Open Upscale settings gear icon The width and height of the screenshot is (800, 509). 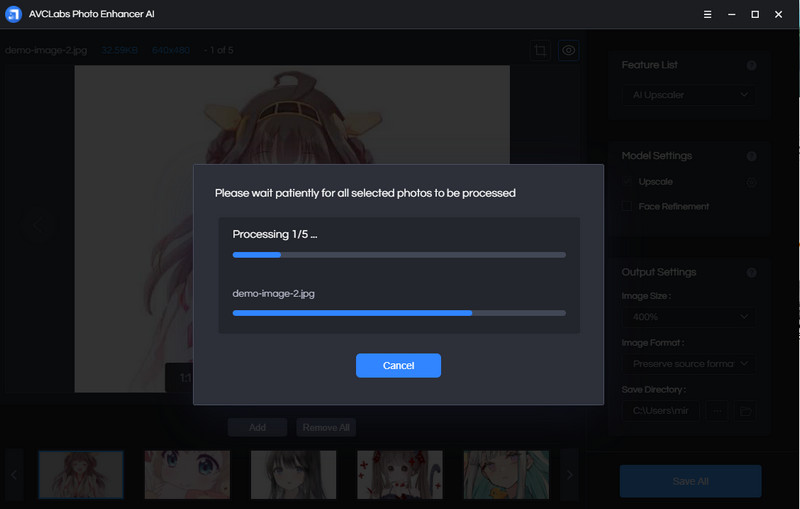pos(751,182)
